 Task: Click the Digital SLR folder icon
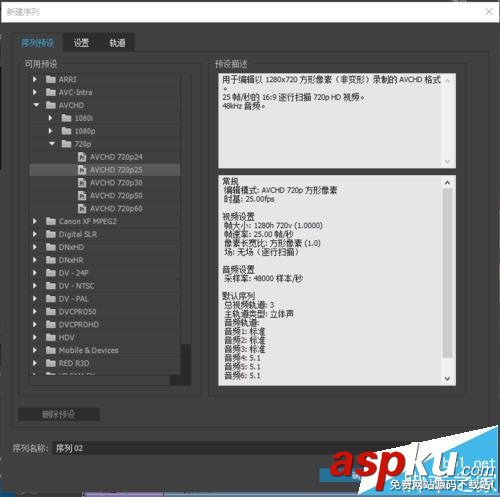coord(51,234)
